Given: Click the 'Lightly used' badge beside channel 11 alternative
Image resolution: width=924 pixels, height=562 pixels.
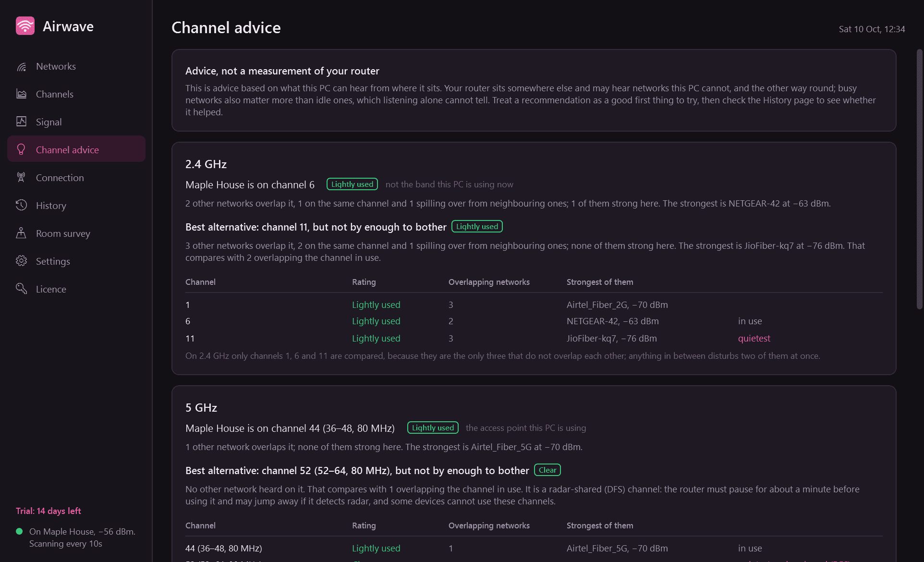Looking at the screenshot, I should [477, 227].
